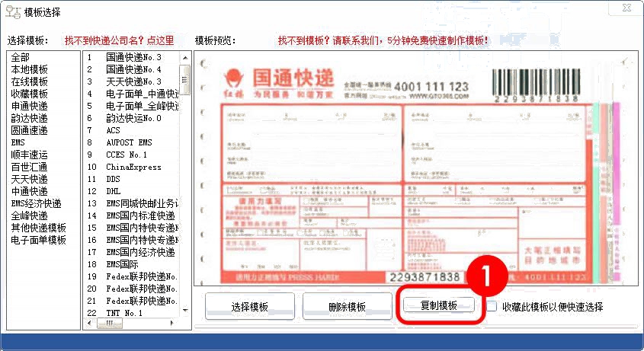The width and height of the screenshot is (644, 351).
Task: Click the 模板选择 title bar icon
Action: point(13,12)
